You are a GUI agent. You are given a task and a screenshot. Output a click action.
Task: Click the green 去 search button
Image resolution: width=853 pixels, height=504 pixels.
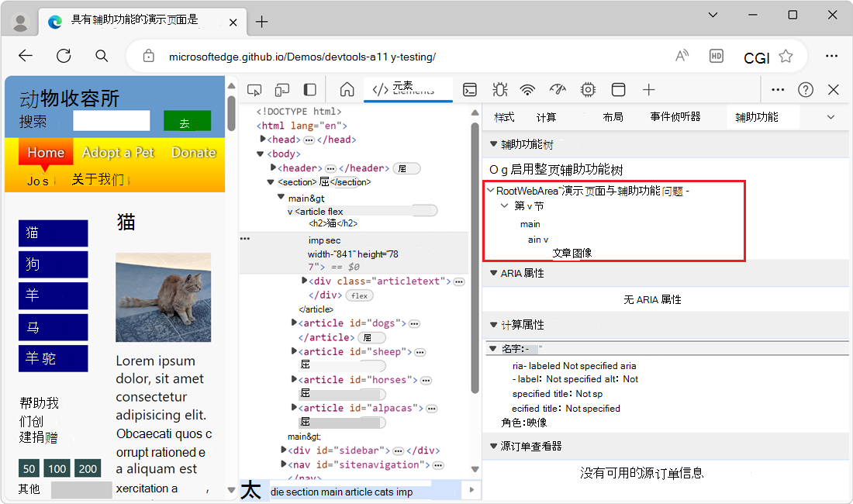pyautogui.click(x=187, y=122)
